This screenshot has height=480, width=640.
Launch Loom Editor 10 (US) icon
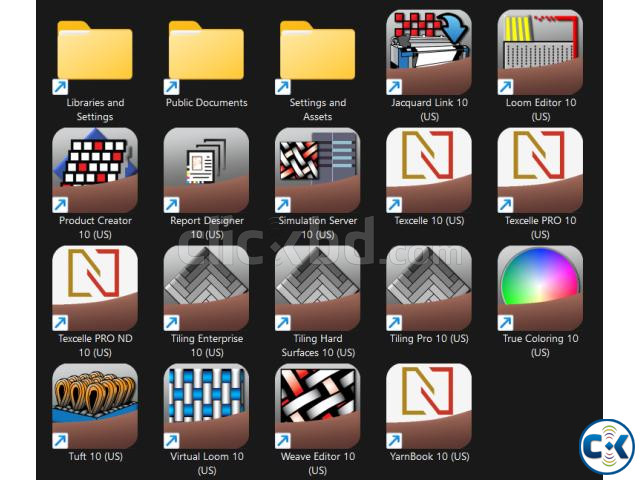point(540,52)
